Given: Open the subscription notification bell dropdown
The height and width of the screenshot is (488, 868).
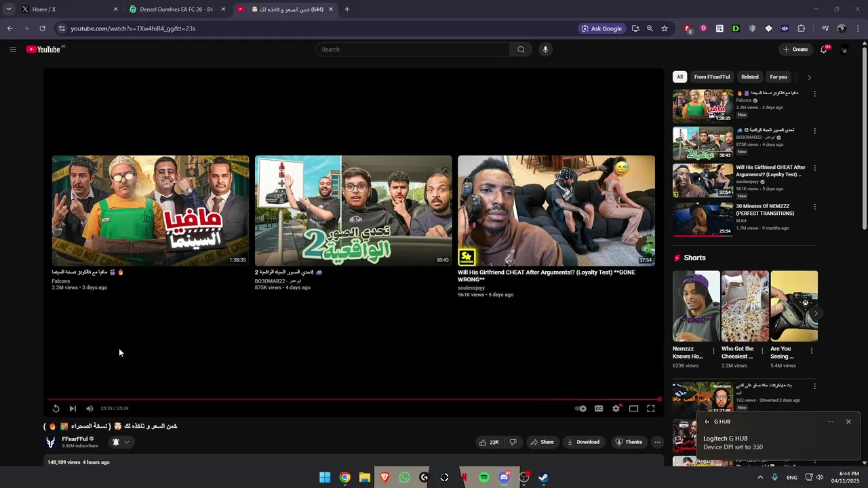Looking at the screenshot, I should pos(120,442).
